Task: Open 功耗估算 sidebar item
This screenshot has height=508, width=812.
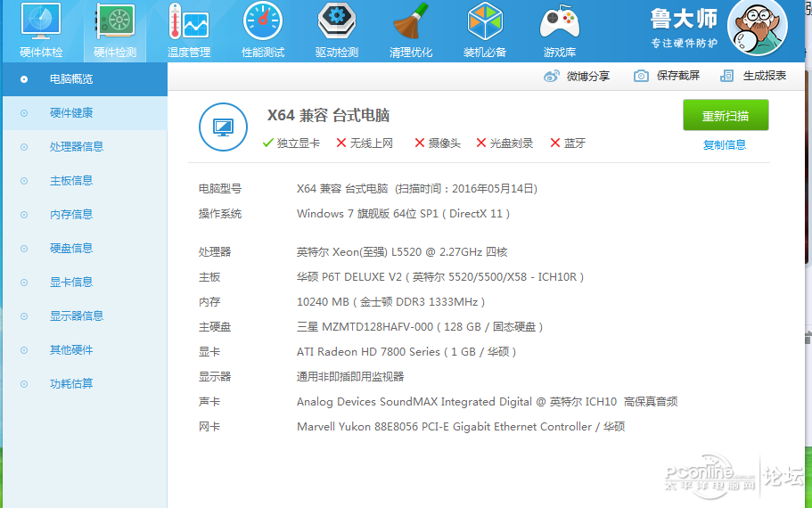Action: [85, 384]
